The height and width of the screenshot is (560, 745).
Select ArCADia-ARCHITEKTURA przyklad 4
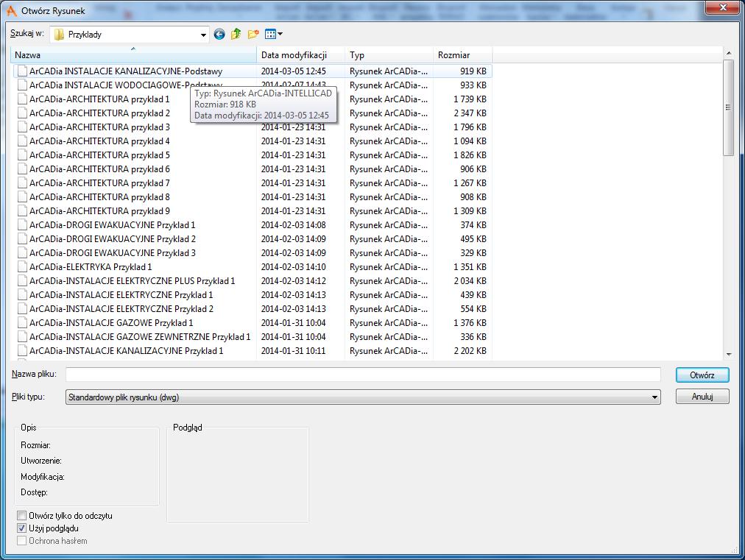[x=99, y=141]
